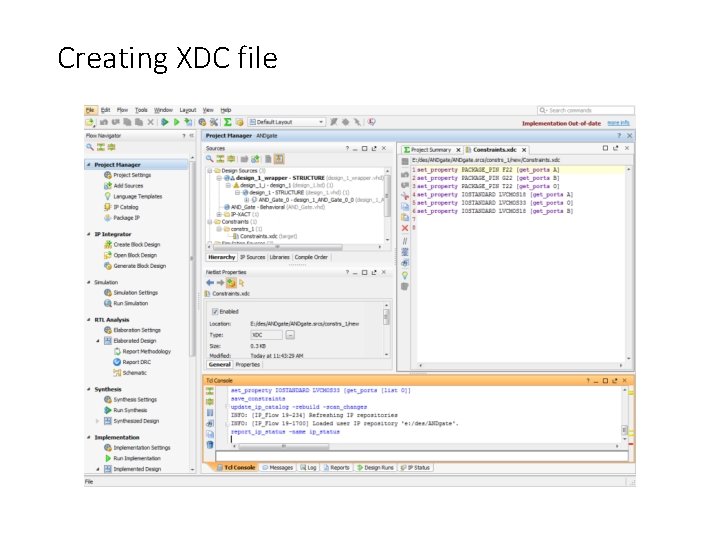
Task: Open the Default Layout dropdown
Action: pyautogui.click(x=287, y=122)
